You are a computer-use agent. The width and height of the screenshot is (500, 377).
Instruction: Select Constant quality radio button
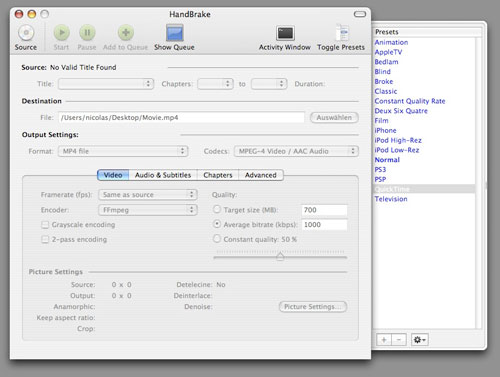click(x=217, y=239)
